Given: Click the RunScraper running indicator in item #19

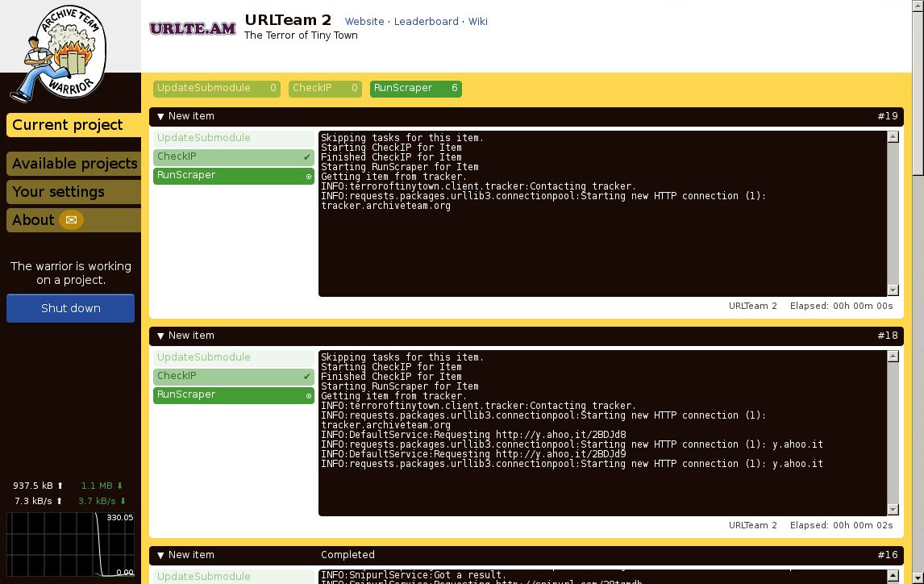Looking at the screenshot, I should pyautogui.click(x=308, y=176).
